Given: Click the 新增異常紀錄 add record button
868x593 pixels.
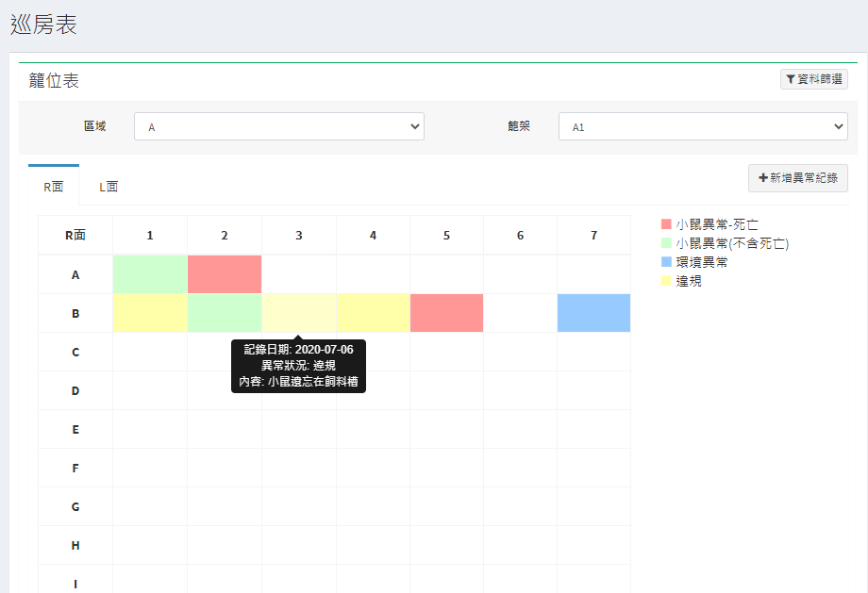Looking at the screenshot, I should tap(797, 178).
